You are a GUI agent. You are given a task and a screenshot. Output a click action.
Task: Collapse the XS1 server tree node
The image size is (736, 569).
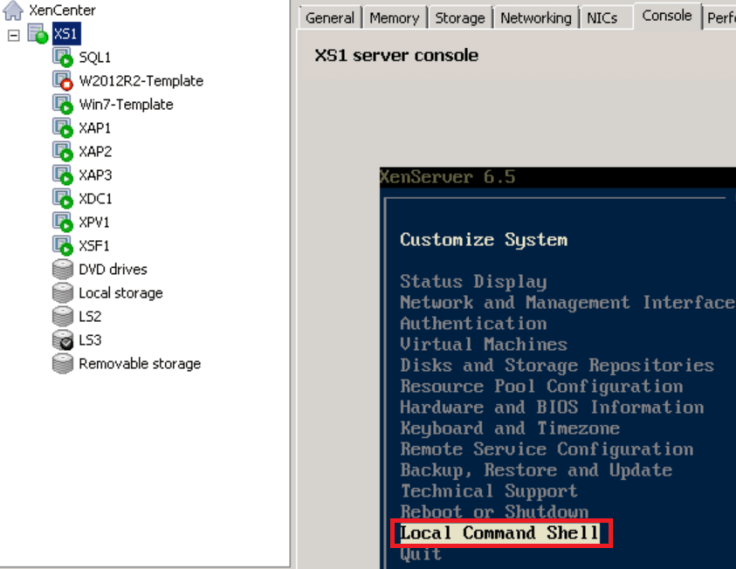tap(13, 35)
